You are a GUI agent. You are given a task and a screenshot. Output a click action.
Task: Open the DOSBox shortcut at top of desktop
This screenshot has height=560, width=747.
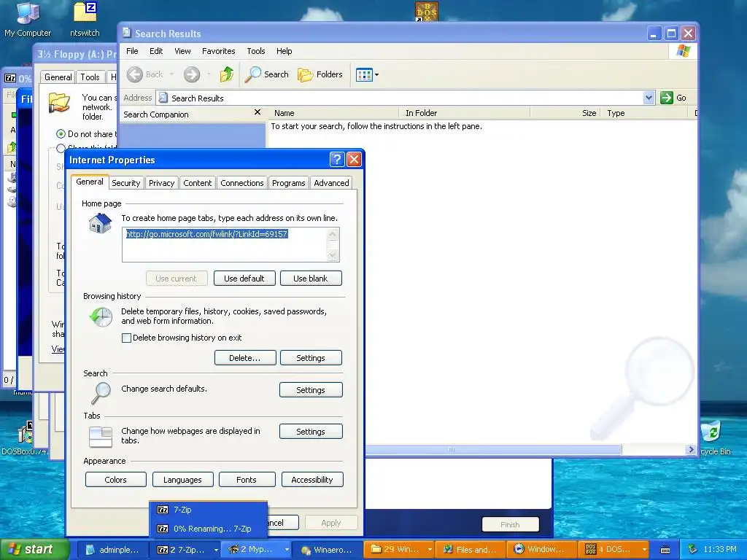click(x=426, y=12)
